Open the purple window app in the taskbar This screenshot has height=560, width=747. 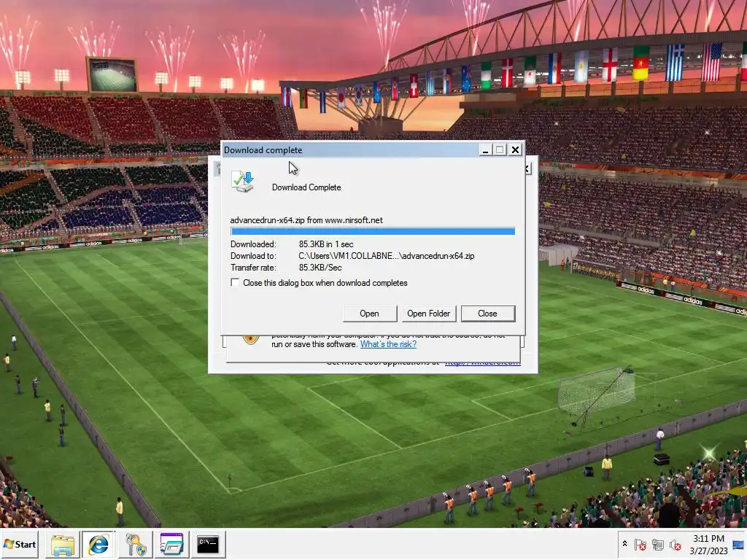(172, 545)
